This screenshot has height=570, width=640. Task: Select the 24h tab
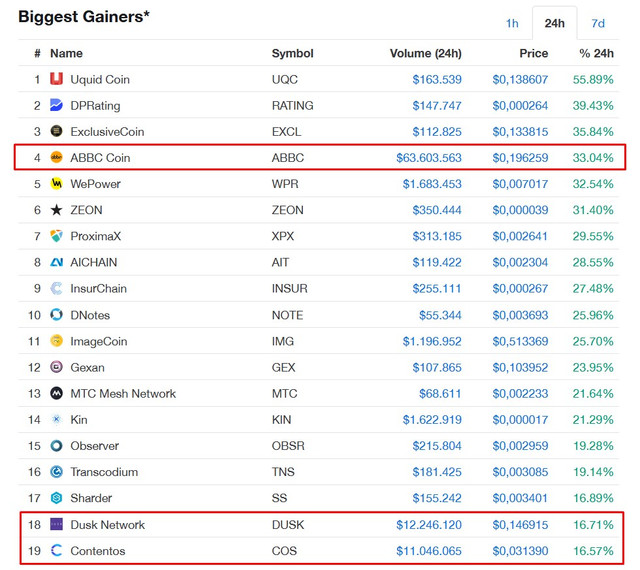tap(554, 23)
